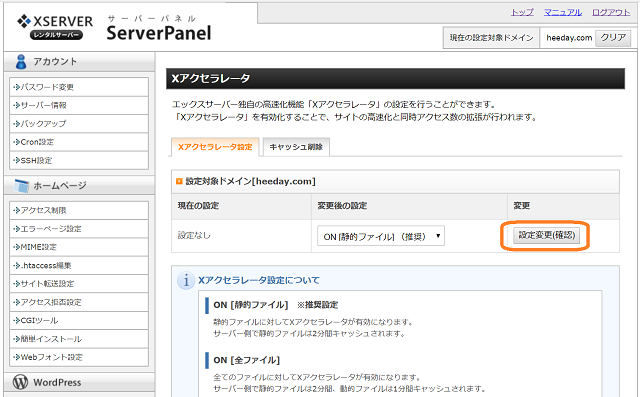The image size is (640, 397).
Task: Open Cron設定 in sidebar
Action: point(79,142)
